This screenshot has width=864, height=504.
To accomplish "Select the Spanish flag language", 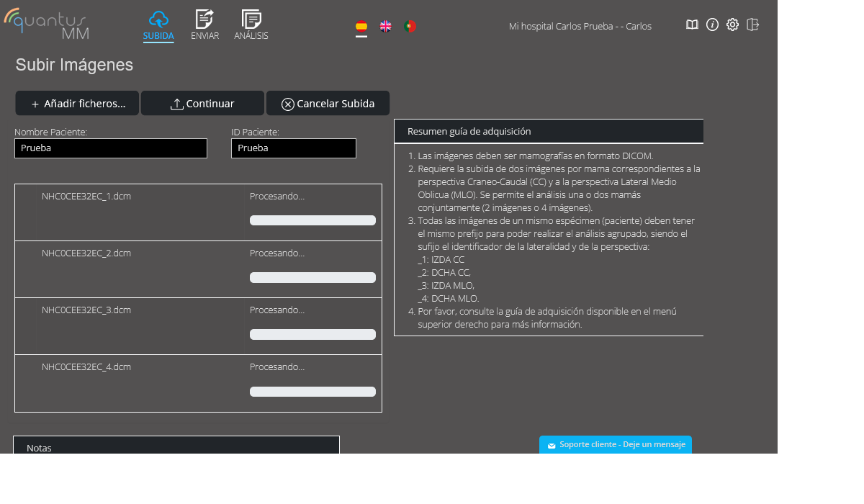I will [361, 27].
